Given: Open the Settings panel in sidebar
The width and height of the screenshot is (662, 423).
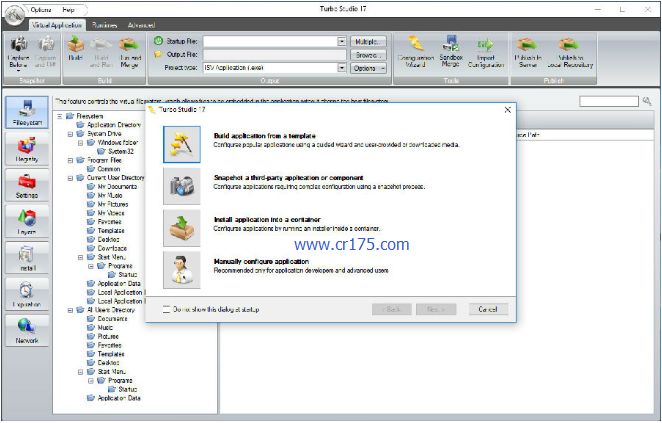Looking at the screenshot, I should [27, 185].
